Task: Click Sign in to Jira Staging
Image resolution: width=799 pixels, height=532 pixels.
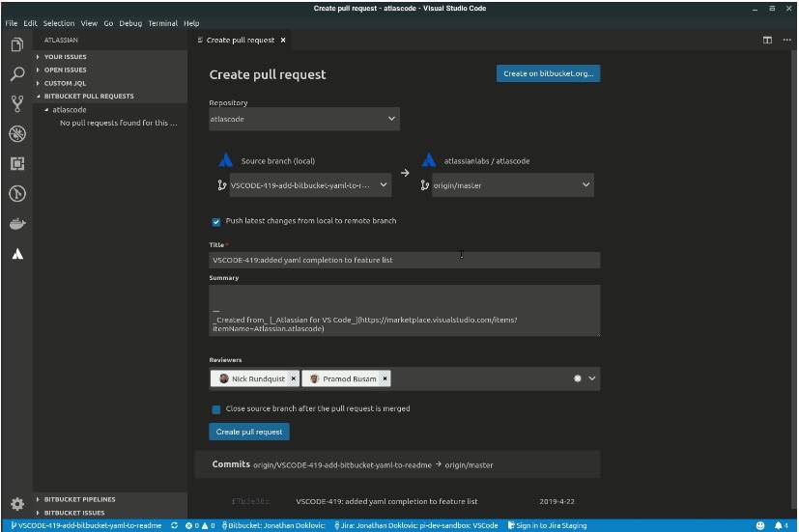Action: tap(547, 525)
